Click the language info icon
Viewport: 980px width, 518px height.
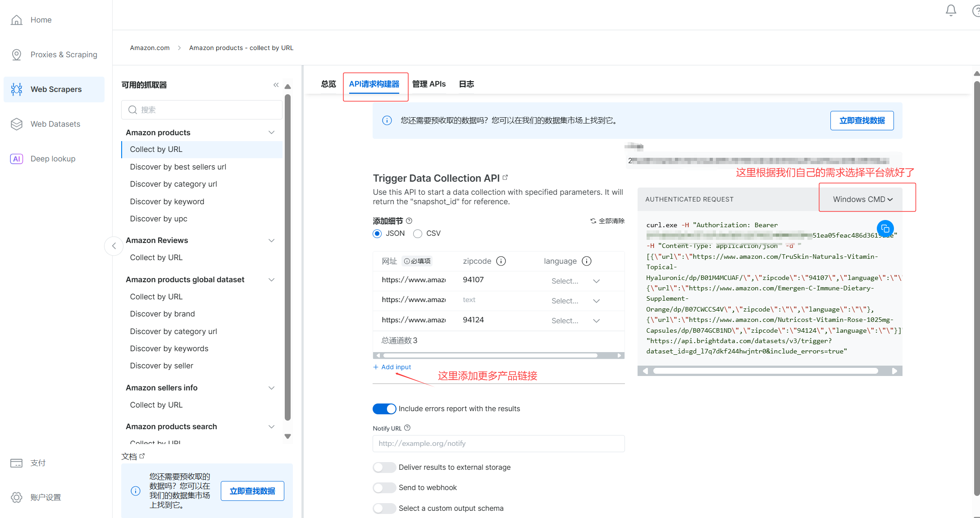point(587,261)
